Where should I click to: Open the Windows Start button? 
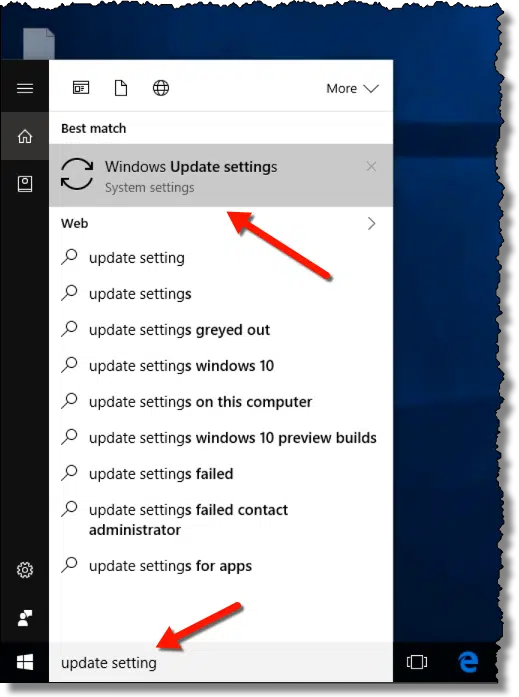pos(25,662)
